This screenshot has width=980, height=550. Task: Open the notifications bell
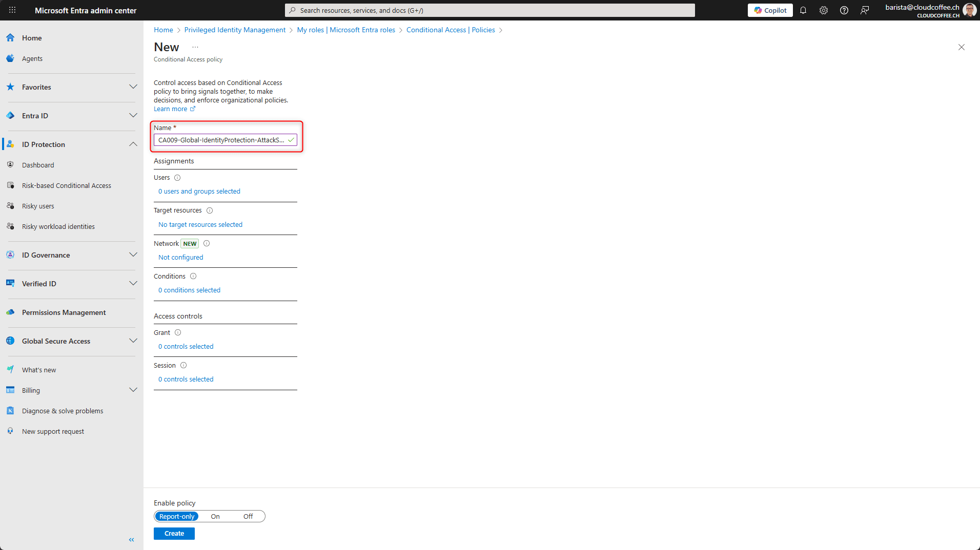click(803, 10)
